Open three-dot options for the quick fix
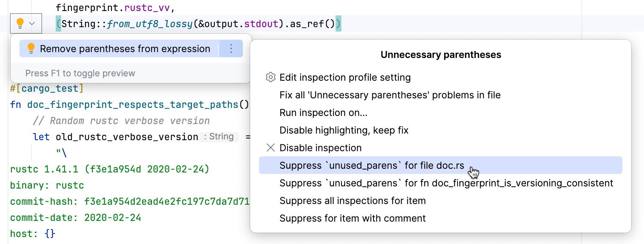The image size is (644, 244). click(x=231, y=48)
